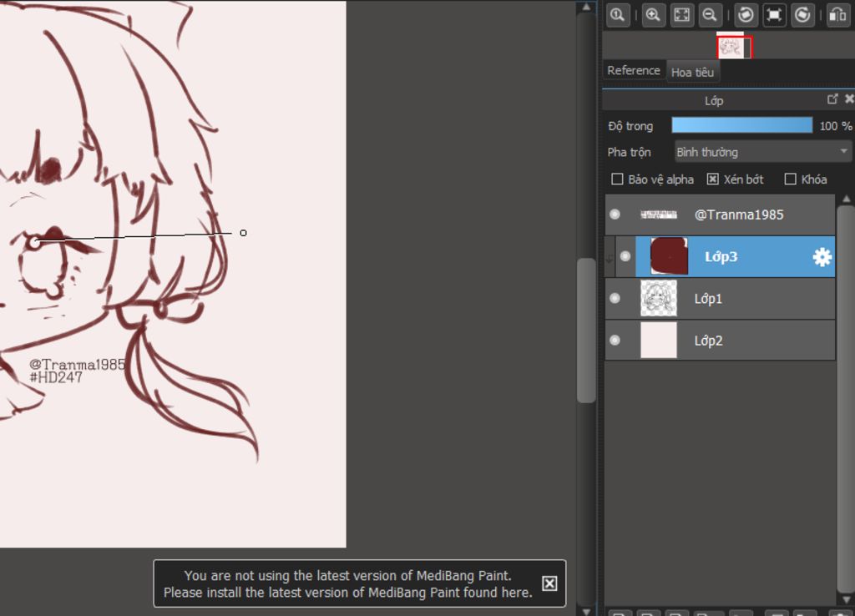
Task: Click the canvas vertical scrollbar thumb
Action: pyautogui.click(x=586, y=331)
